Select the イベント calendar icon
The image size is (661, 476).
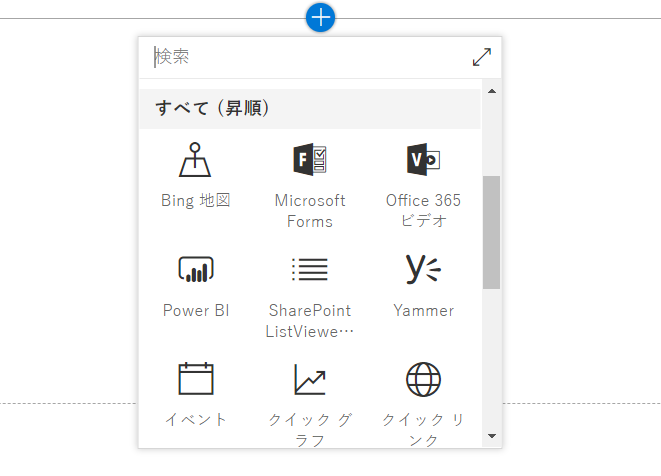196,379
